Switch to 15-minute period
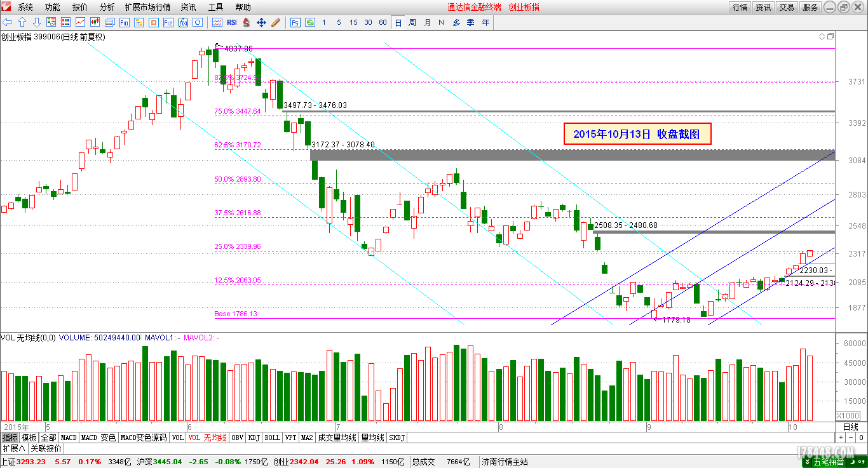Viewport: 868px width, 468px height. (354, 22)
